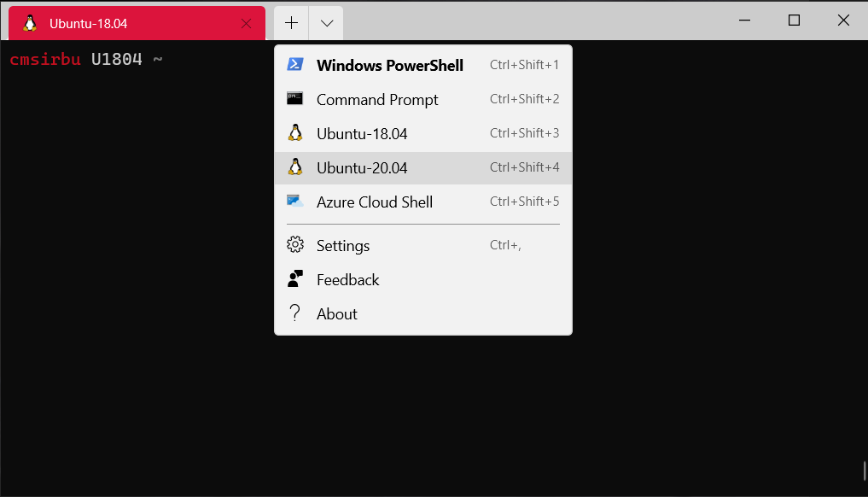The width and height of the screenshot is (868, 497).
Task: Click the penguin icon beside Ubuntu-18.04 menu entry
Action: point(295,133)
